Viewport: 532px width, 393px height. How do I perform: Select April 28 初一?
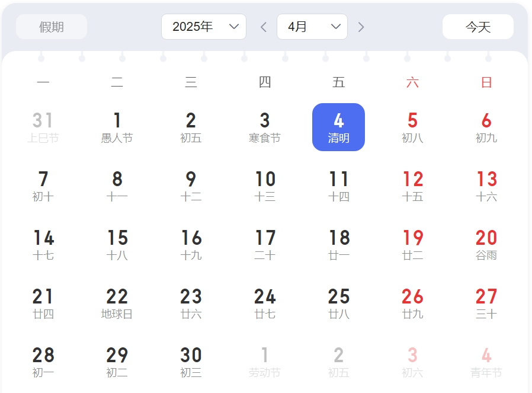43,362
